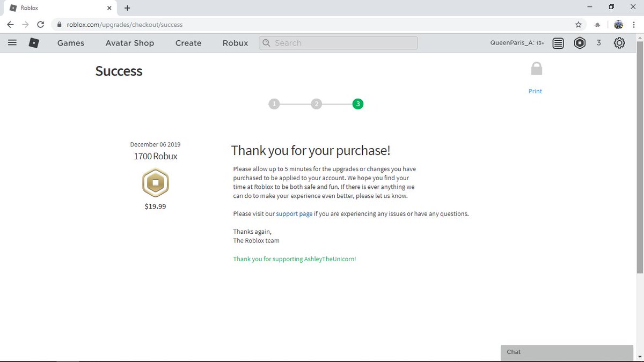The image size is (644, 362).
Task: Click the 1700 Robux text
Action: (x=155, y=156)
